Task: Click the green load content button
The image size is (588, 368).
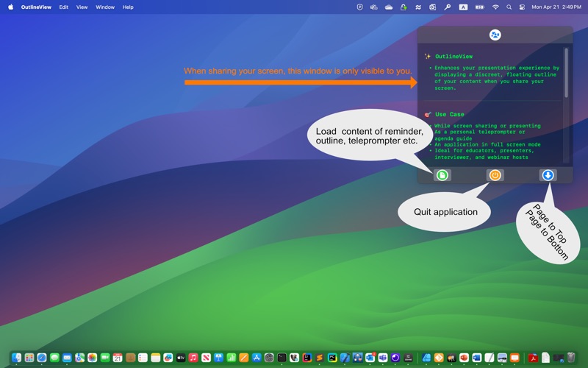Action: point(442,175)
